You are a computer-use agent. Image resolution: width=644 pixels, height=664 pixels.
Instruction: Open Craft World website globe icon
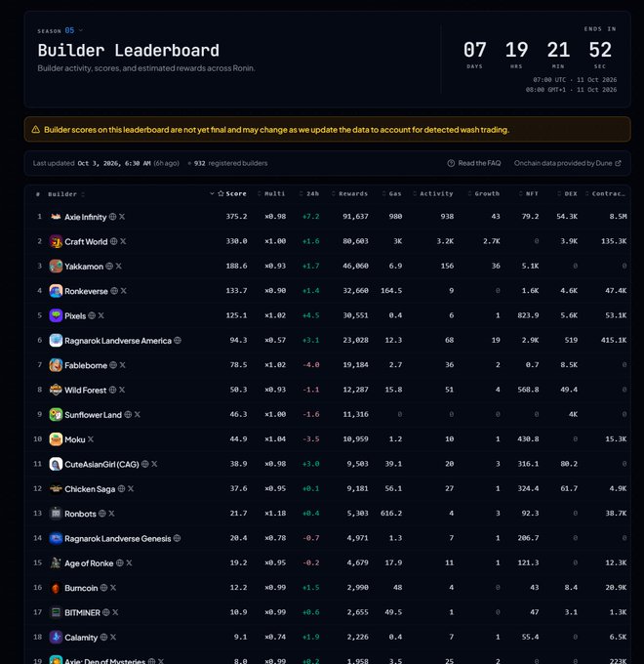[x=113, y=241]
